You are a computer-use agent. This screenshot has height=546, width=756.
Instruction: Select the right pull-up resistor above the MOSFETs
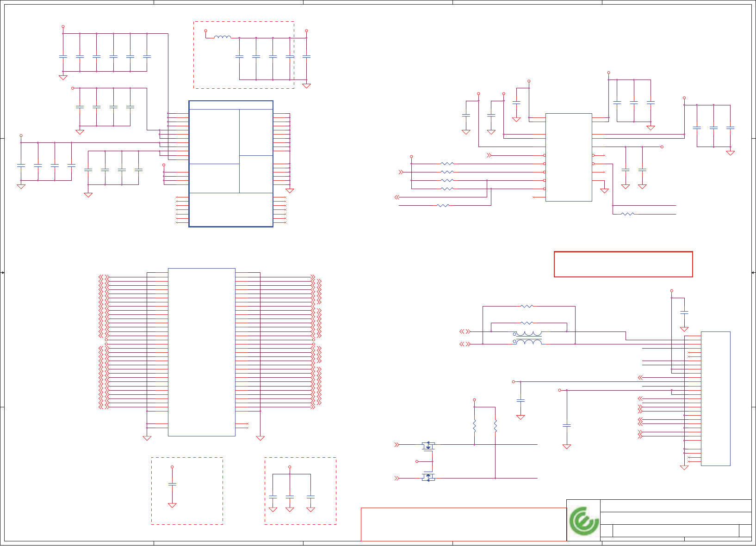495,426
